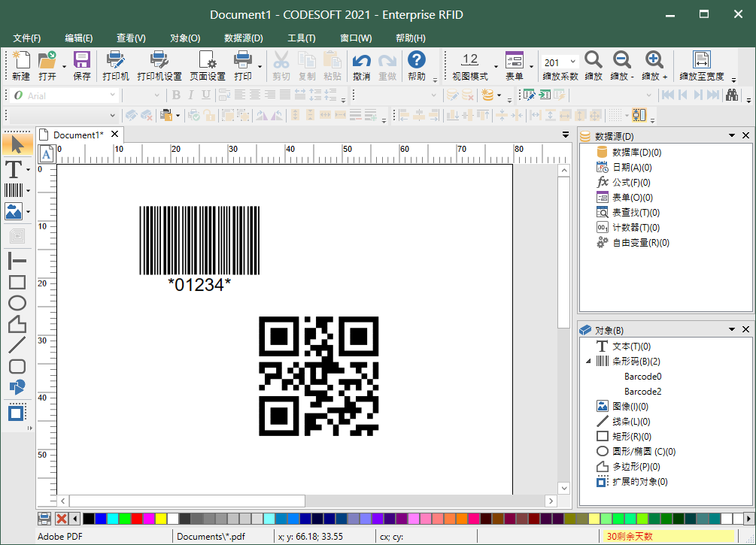Open the 对象(O) menu

[x=185, y=38]
